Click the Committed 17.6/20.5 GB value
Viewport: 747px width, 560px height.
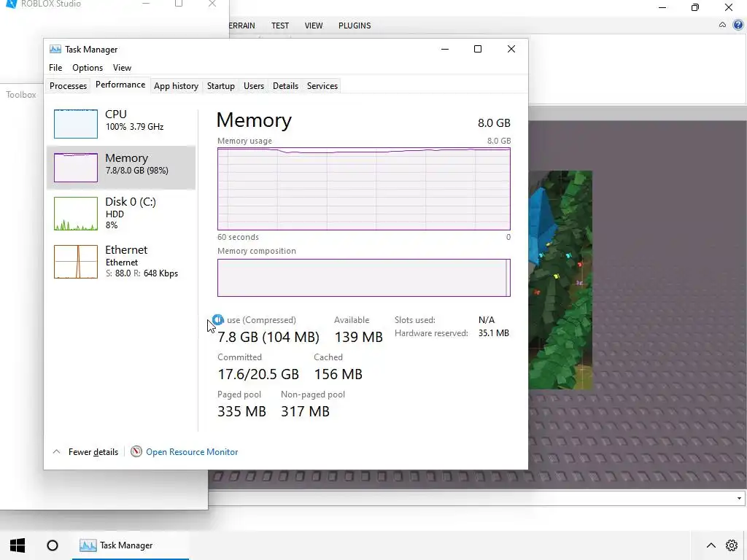[x=258, y=374]
